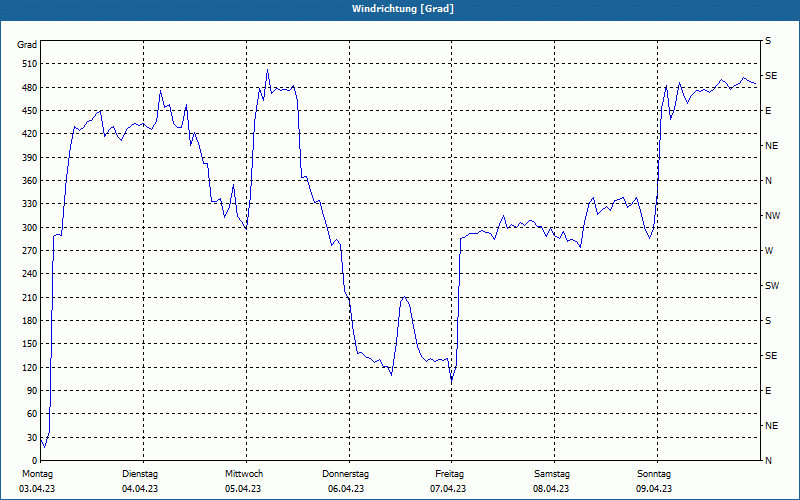
Task: Pick the 360 degree axis label
Action: click(30, 181)
